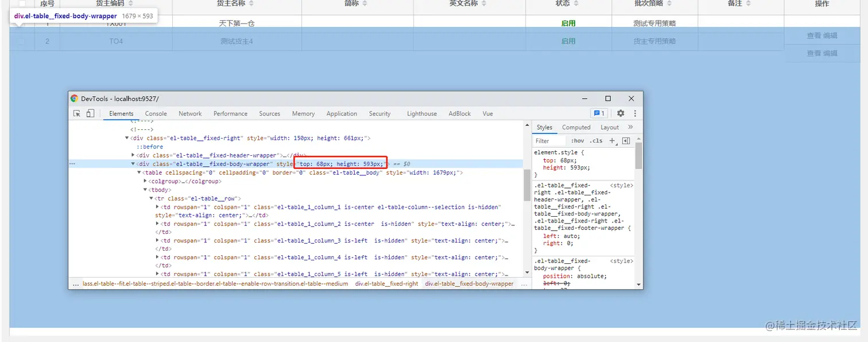Switch to the Computed styles tab
The height and width of the screenshot is (342, 868).
576,128
